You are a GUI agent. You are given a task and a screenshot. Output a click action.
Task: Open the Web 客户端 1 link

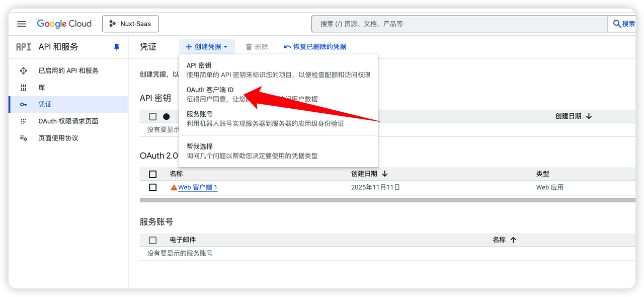pyautogui.click(x=198, y=187)
